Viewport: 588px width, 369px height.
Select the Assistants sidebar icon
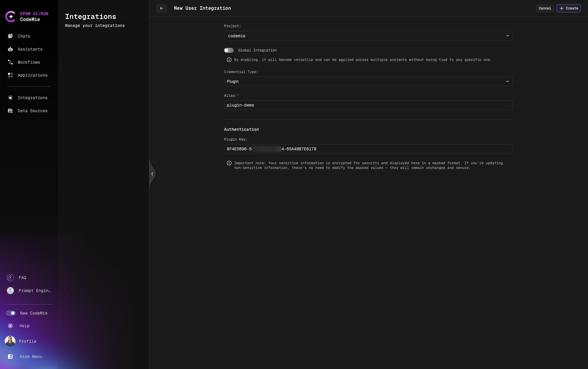pos(30,49)
